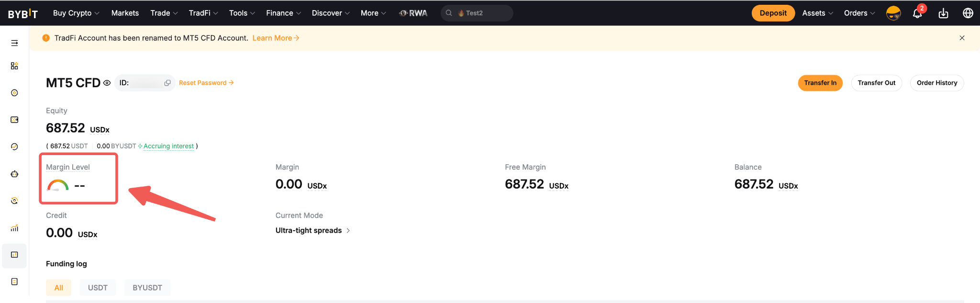This screenshot has width=980, height=303.
Task: Click the Equity 687.52 USDx value
Action: (x=78, y=128)
